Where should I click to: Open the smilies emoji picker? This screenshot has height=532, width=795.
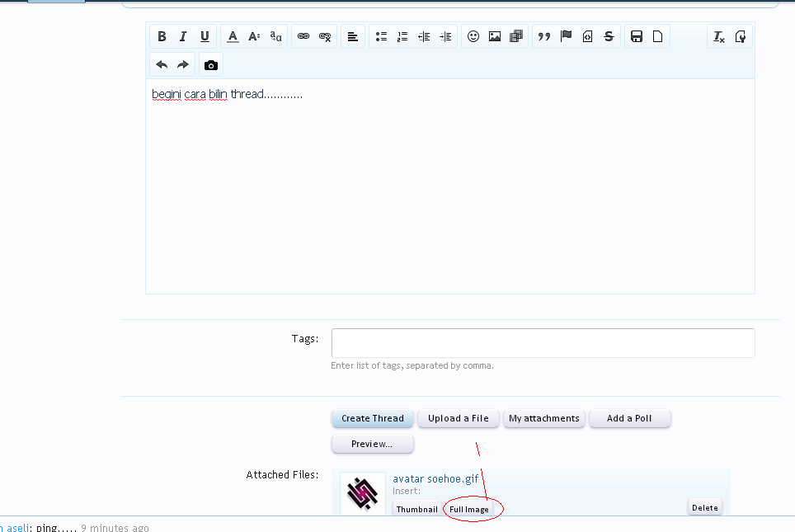(x=473, y=36)
